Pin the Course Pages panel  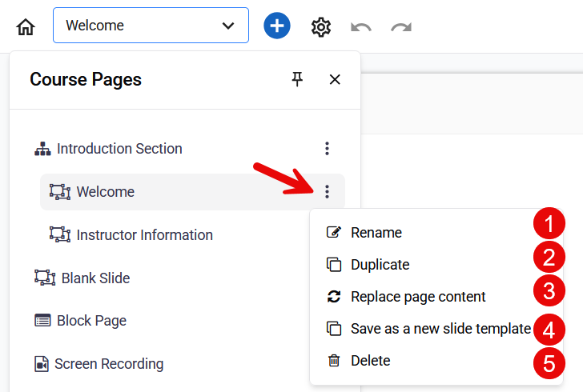pyautogui.click(x=297, y=79)
